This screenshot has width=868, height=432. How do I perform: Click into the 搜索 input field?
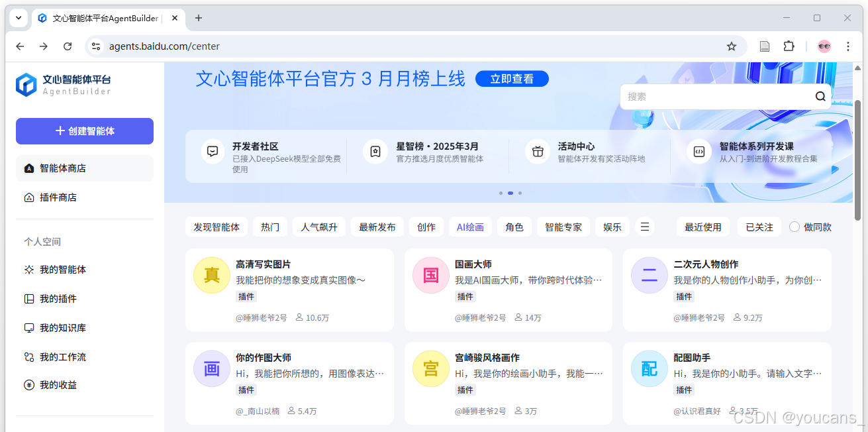pyautogui.click(x=718, y=97)
